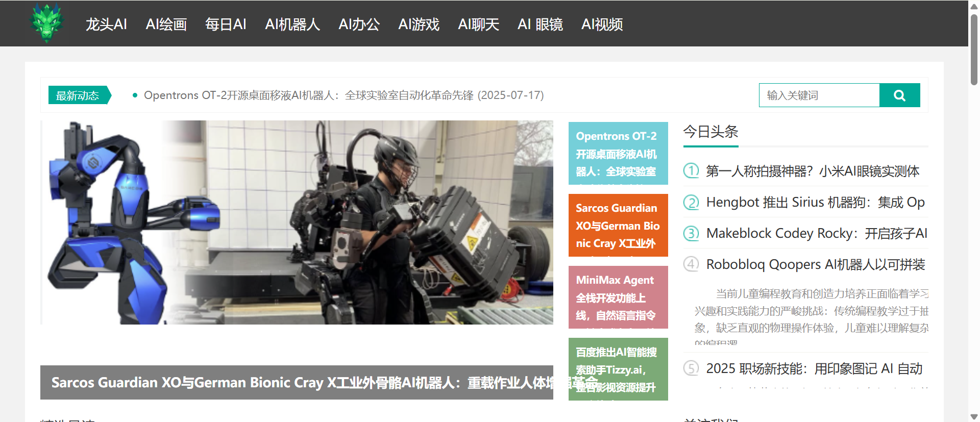Screen dimensions: 980x422
Task: Select AI办公 in the navigation bar
Action: 359,24
